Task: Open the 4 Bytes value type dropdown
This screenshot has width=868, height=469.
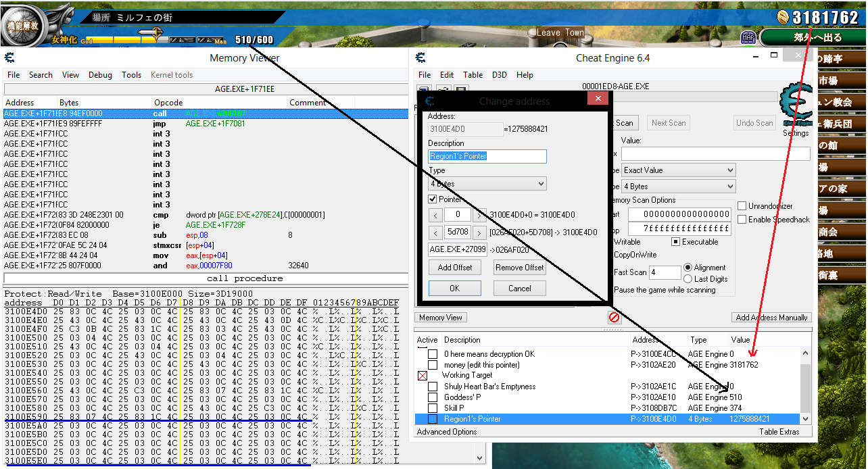Action: [x=679, y=187]
